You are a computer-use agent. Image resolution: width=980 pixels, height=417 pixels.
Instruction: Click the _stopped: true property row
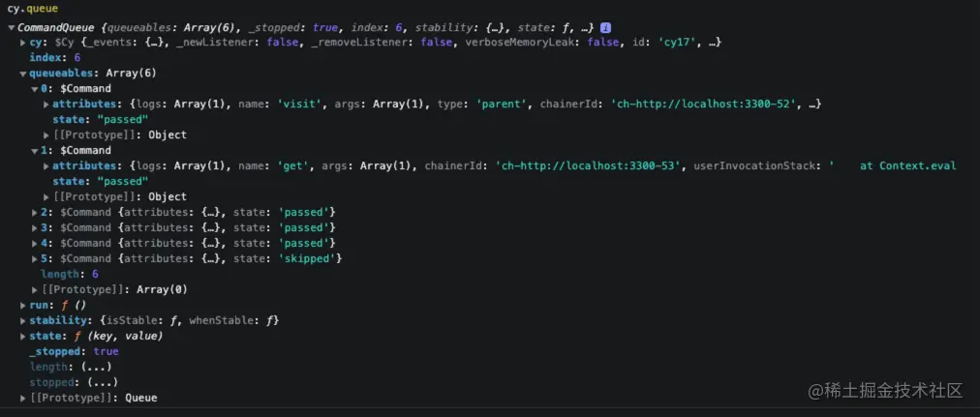(x=74, y=351)
